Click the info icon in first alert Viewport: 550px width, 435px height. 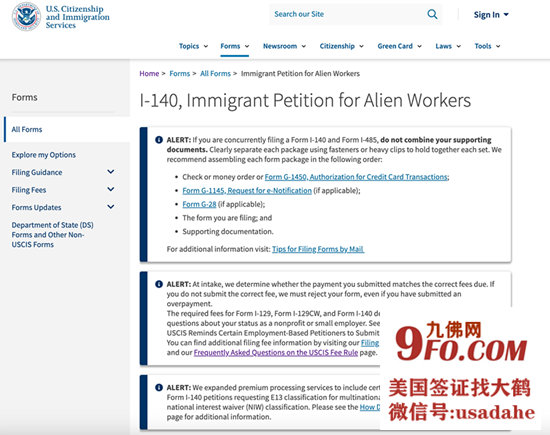(159, 140)
